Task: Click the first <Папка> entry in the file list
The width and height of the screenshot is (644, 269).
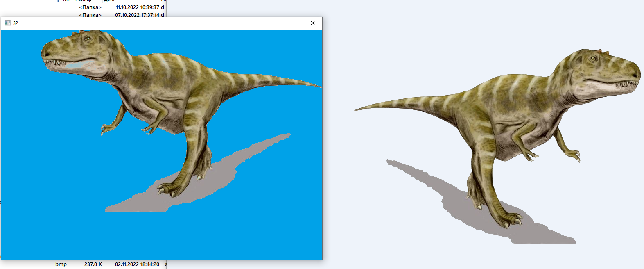Action: (90, 7)
